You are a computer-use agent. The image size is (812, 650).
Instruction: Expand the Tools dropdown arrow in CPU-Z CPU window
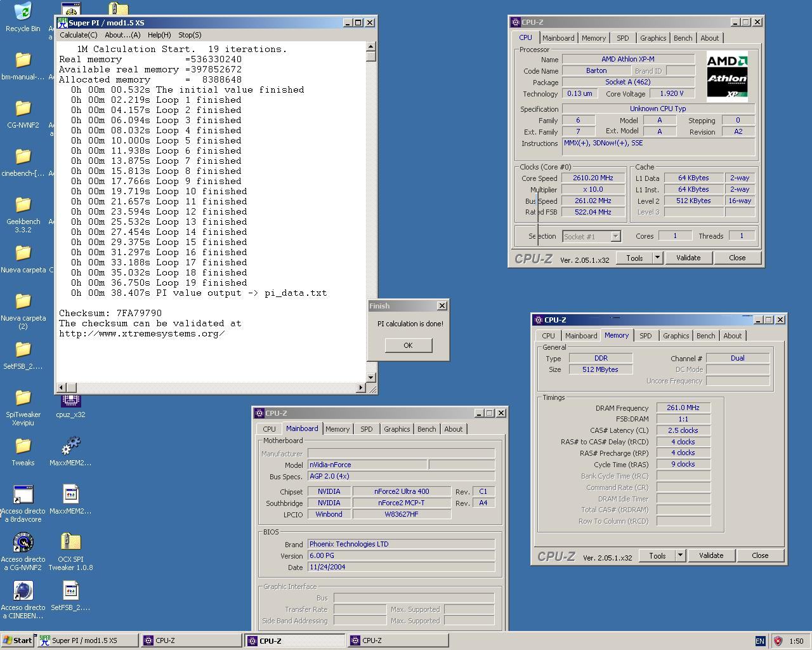(657, 258)
